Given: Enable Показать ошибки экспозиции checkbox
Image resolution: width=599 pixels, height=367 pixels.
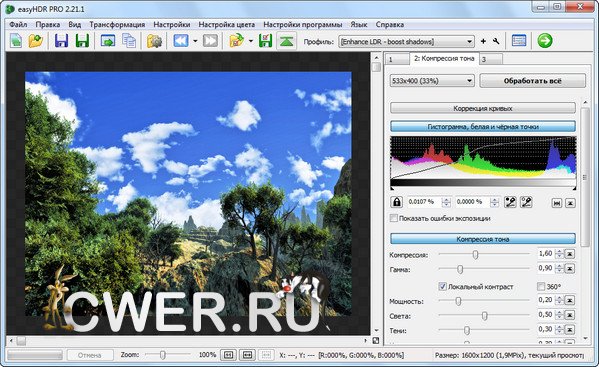Looking at the screenshot, I should pyautogui.click(x=393, y=218).
